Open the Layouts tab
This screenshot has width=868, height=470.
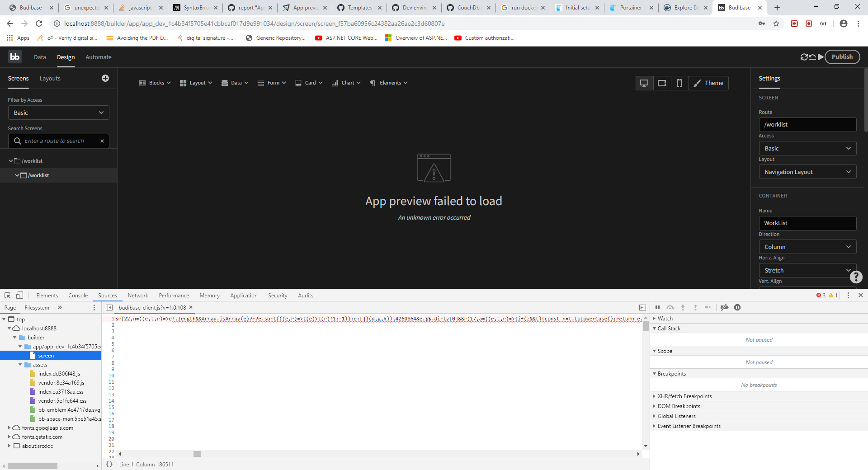pos(50,79)
